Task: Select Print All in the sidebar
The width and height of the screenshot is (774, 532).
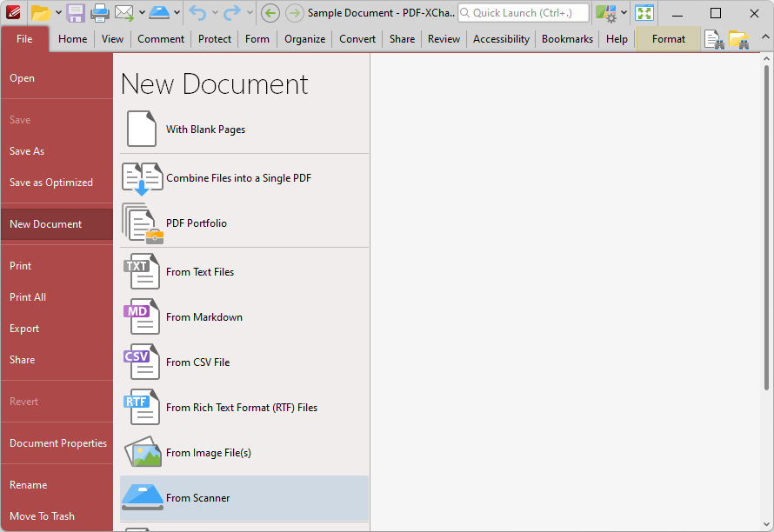Action: 57,297
